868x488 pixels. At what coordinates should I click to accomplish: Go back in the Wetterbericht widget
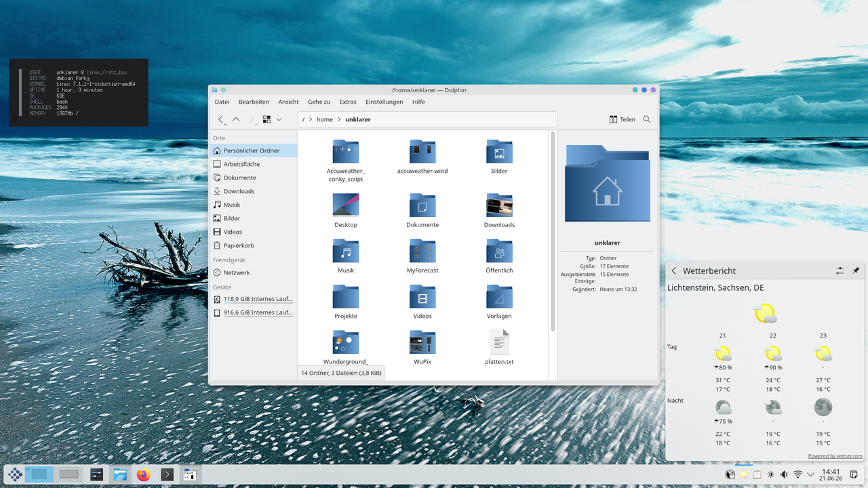point(674,270)
